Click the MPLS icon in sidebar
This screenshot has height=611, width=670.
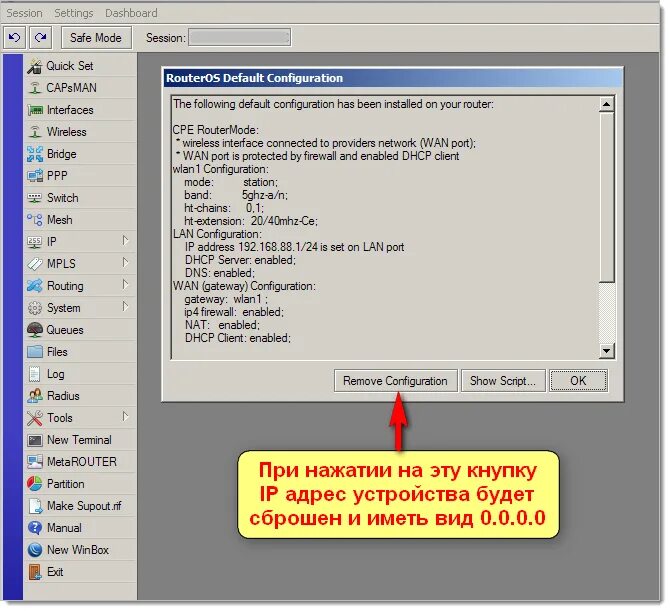(x=35, y=264)
